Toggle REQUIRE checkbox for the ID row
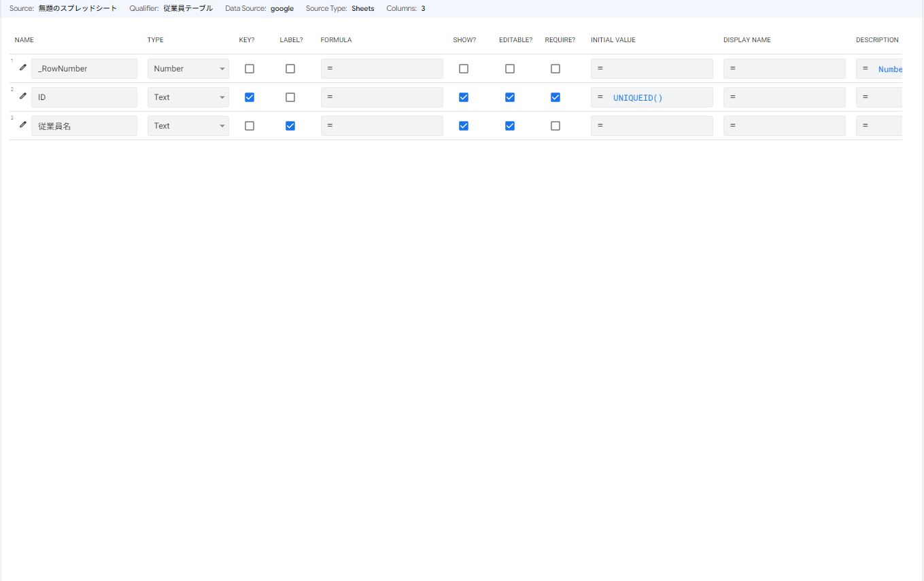This screenshot has height=581, width=924. click(x=555, y=97)
